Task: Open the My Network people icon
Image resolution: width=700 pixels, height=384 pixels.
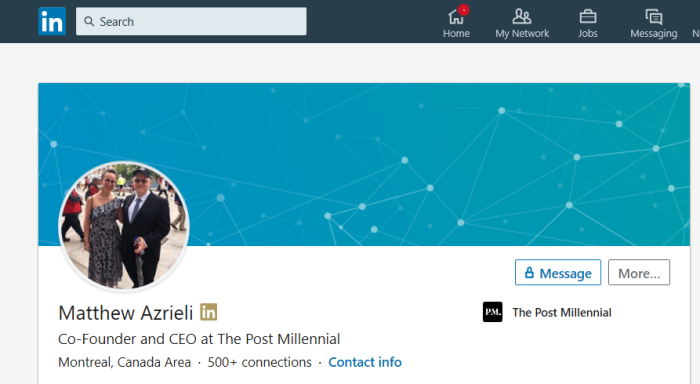Action: click(x=521, y=17)
